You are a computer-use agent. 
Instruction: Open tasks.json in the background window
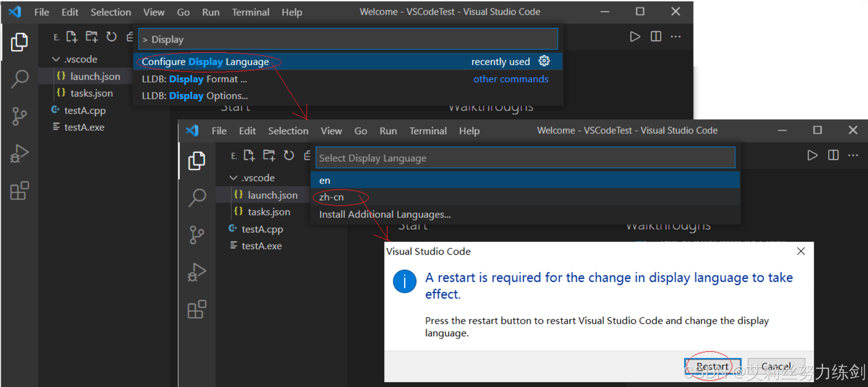92,93
